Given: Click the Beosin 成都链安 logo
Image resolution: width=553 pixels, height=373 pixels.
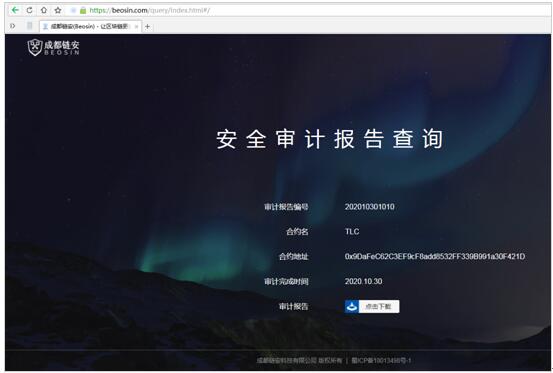Looking at the screenshot, I should (54, 47).
